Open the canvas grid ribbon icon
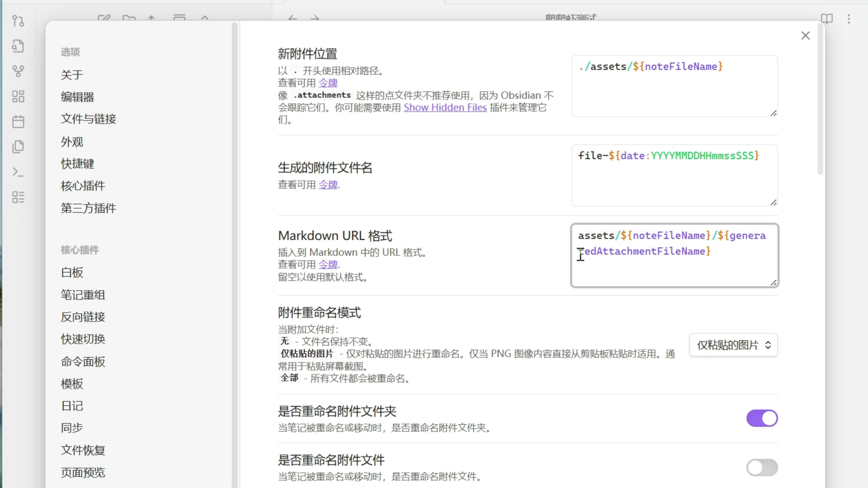The height and width of the screenshot is (488, 868). (x=18, y=96)
